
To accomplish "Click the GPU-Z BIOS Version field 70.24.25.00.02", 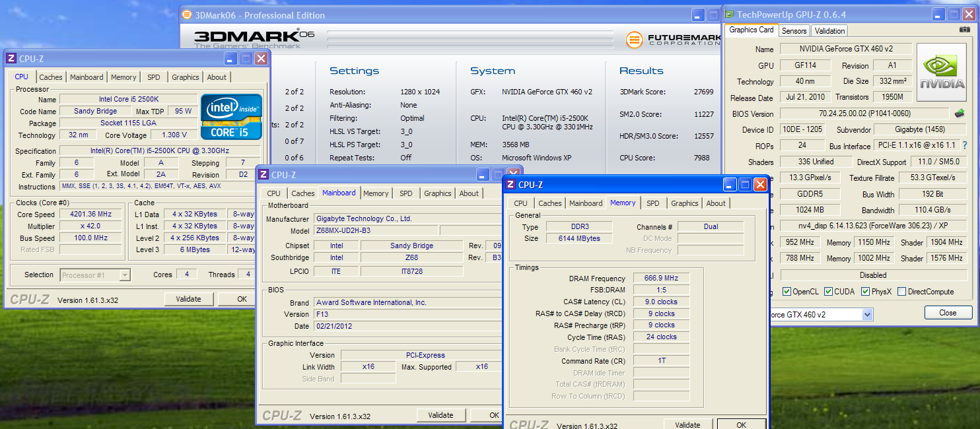I will coord(864,114).
